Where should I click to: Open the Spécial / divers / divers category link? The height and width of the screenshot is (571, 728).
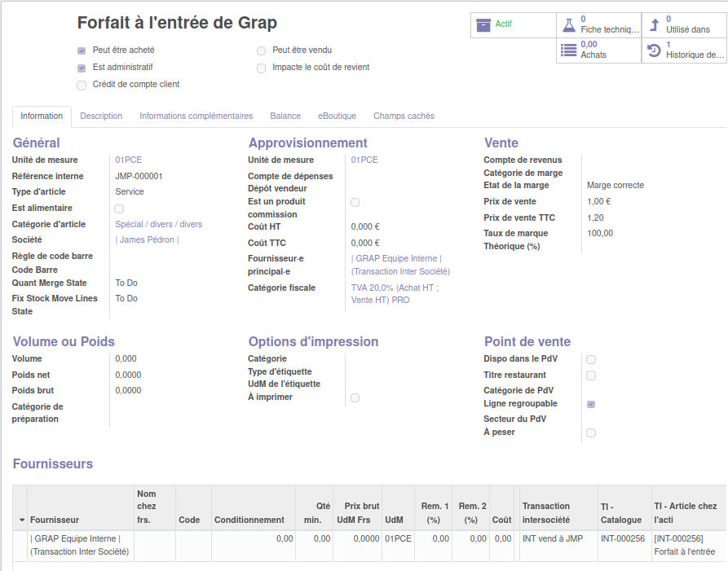(159, 224)
